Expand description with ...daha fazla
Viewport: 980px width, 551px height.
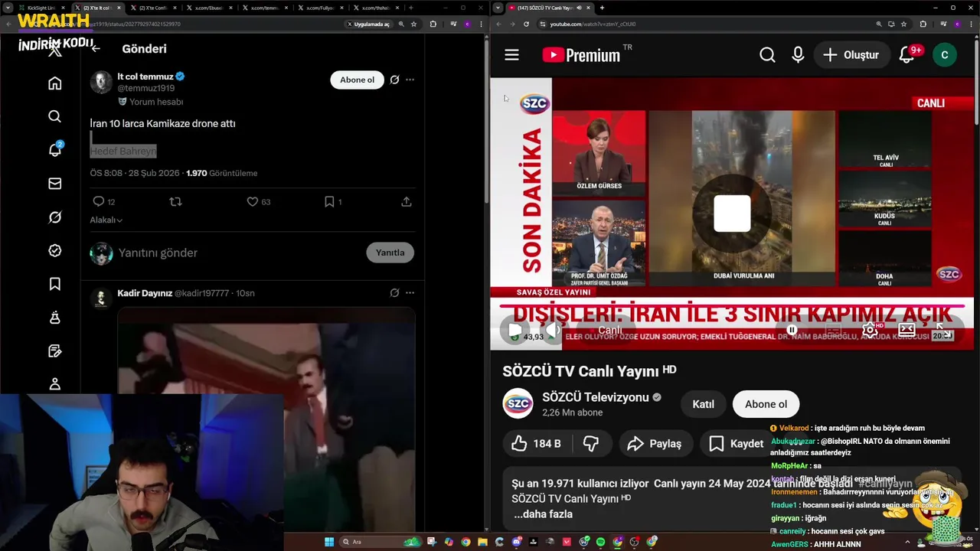click(x=543, y=514)
